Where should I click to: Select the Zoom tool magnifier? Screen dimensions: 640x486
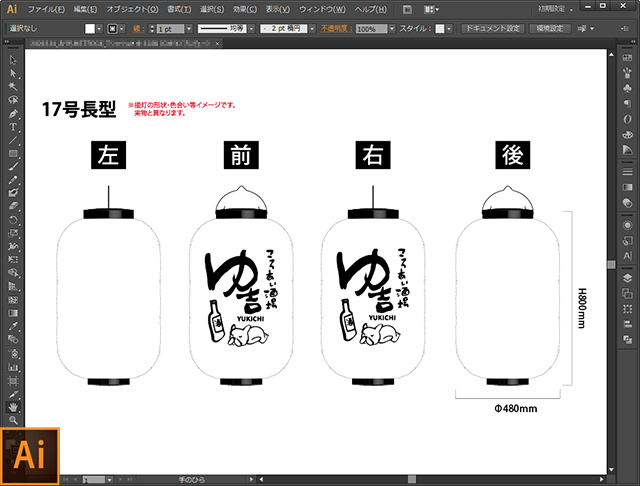point(13,420)
